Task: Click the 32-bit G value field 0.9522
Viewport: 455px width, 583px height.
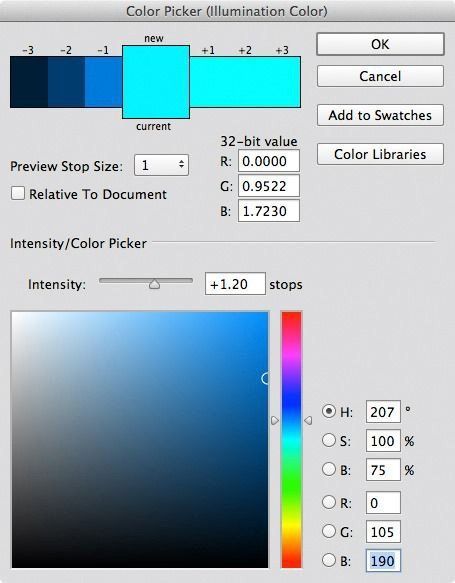Action: coord(269,186)
